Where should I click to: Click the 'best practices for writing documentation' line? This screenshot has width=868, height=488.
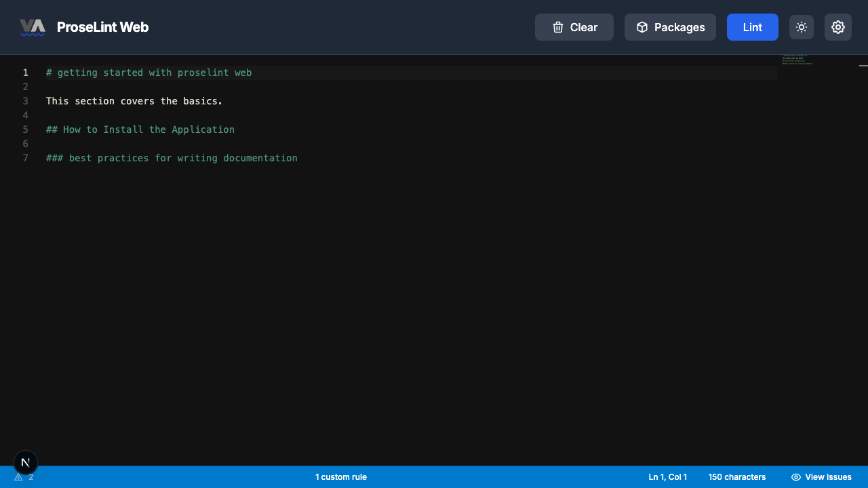pos(182,158)
